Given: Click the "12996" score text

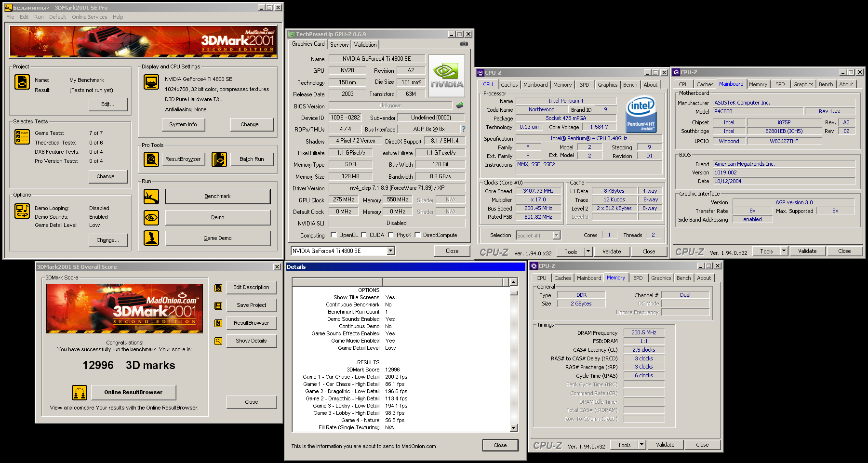Looking at the screenshot, I should [98, 366].
